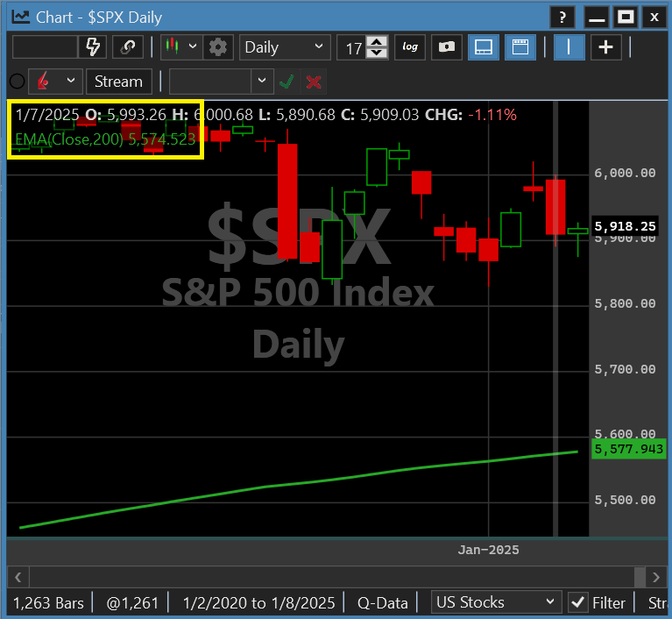Click the scroll right arrow on scrollbar

pyautogui.click(x=656, y=577)
